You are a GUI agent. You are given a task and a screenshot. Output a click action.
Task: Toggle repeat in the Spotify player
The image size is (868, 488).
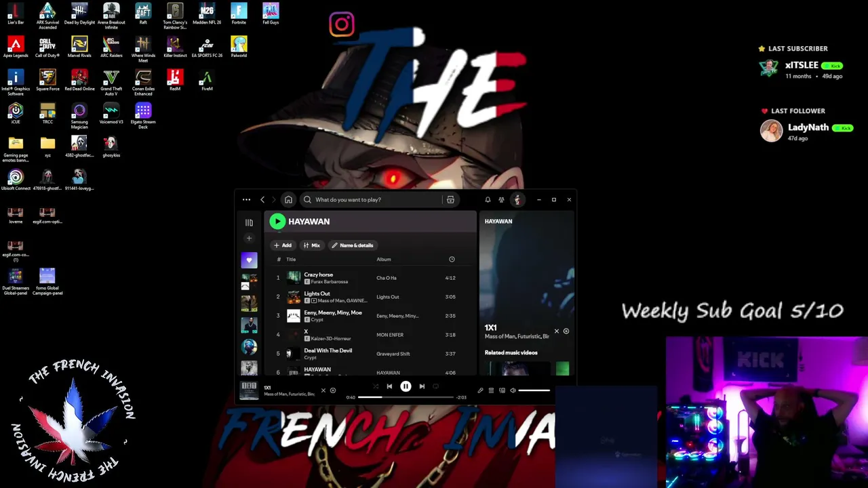click(x=435, y=386)
